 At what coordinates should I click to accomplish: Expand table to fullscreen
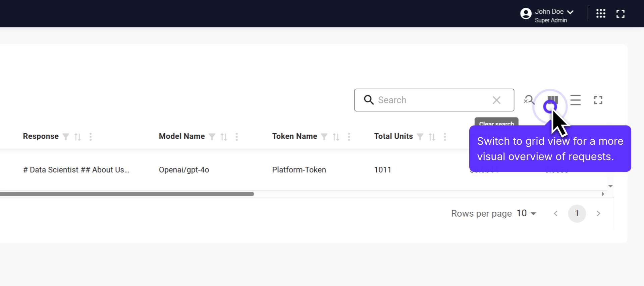(x=598, y=100)
